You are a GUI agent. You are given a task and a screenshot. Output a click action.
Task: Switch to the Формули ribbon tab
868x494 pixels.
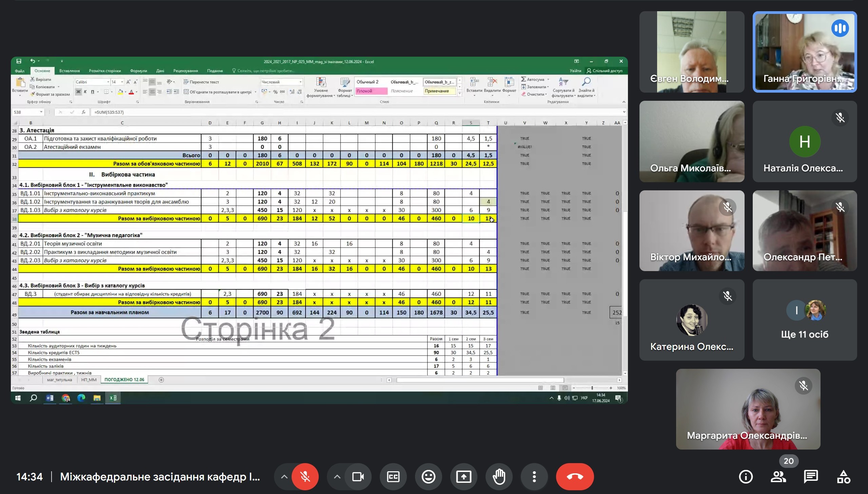138,71
